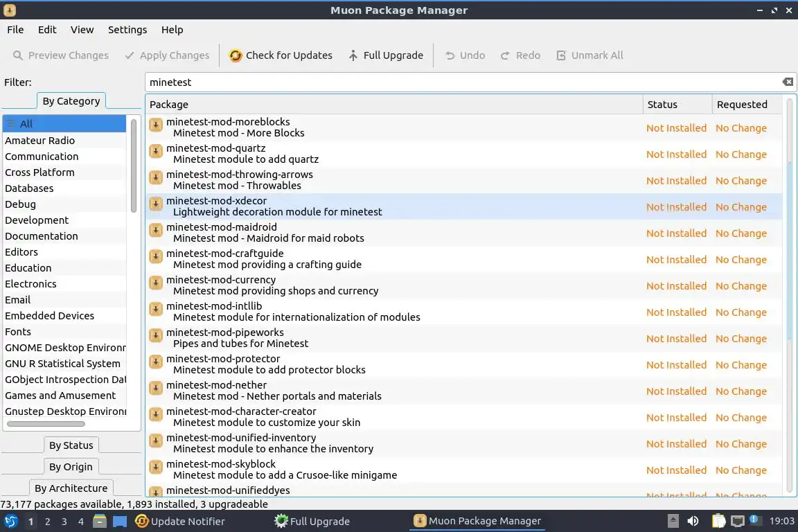Click the Full Upgrade arrow icon
The image size is (798, 532).
tap(353, 55)
